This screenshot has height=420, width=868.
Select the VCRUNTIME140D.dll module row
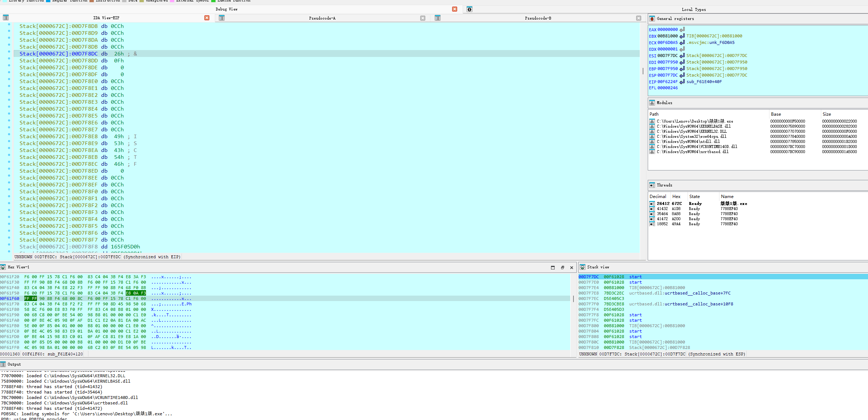(758, 147)
